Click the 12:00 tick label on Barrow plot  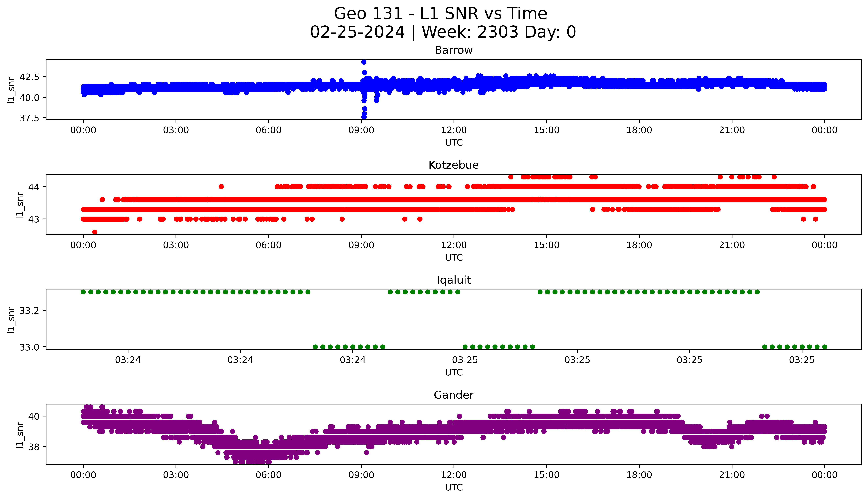[454, 130]
